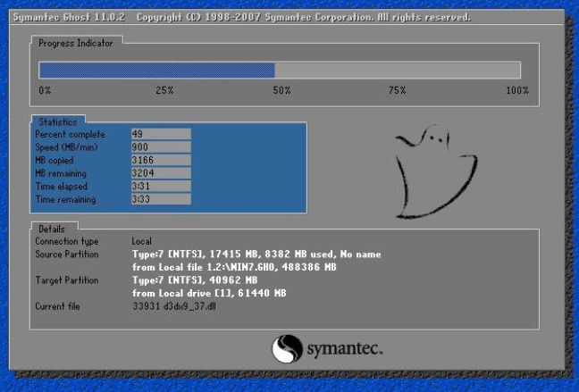The image size is (579, 392).
Task: Click the MB remaining value 3204
Action: (x=161, y=173)
